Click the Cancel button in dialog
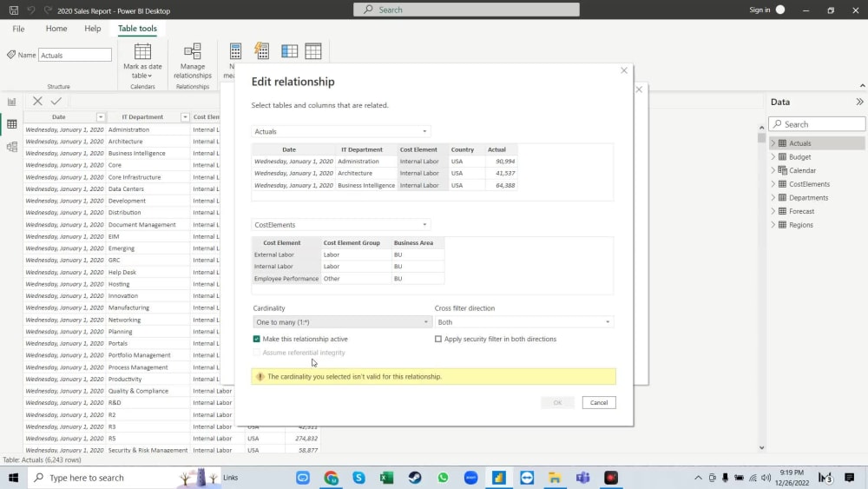The image size is (868, 489). (x=598, y=403)
